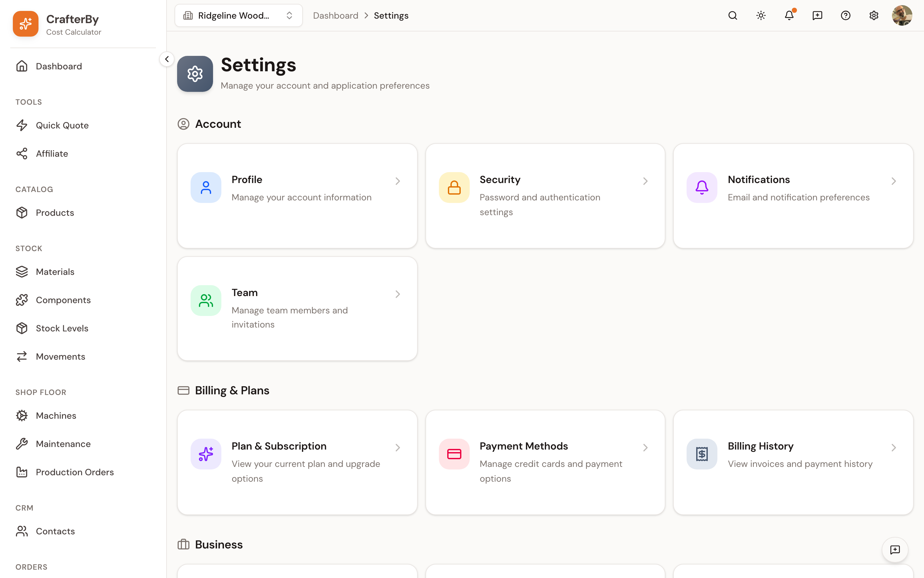Screen dimensions: 924x578
Task: Open Billing History chevron
Action: point(894,448)
